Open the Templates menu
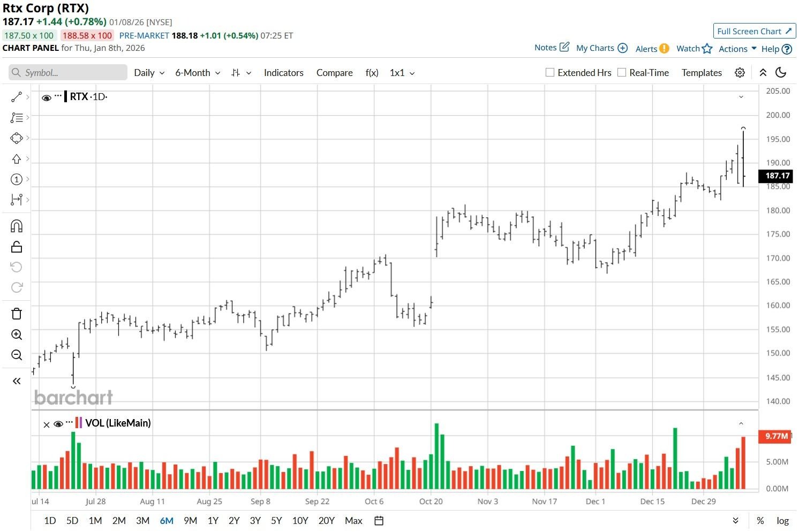Viewport: 799px width, 532px height. pyautogui.click(x=702, y=73)
